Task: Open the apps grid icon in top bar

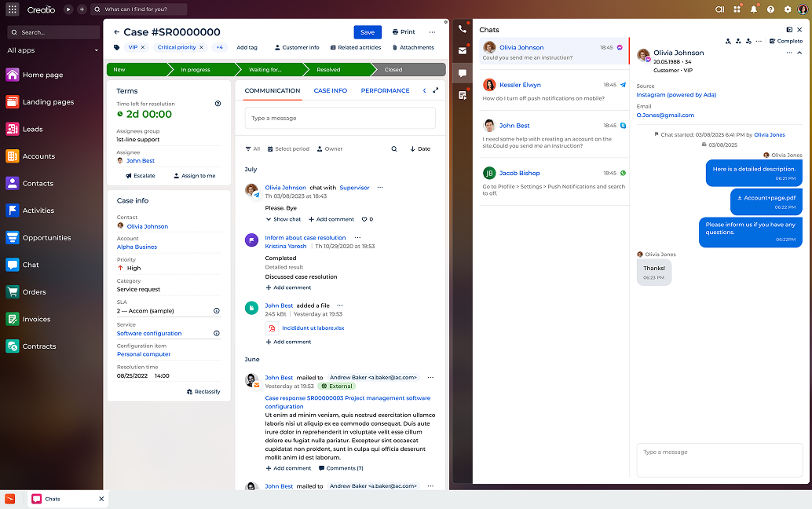Action: point(737,9)
